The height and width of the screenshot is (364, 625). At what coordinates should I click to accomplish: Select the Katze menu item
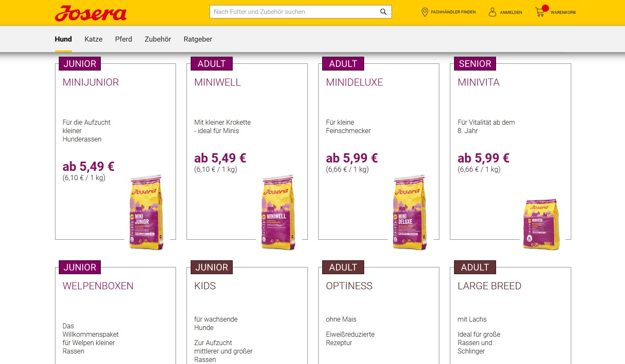[x=93, y=39]
